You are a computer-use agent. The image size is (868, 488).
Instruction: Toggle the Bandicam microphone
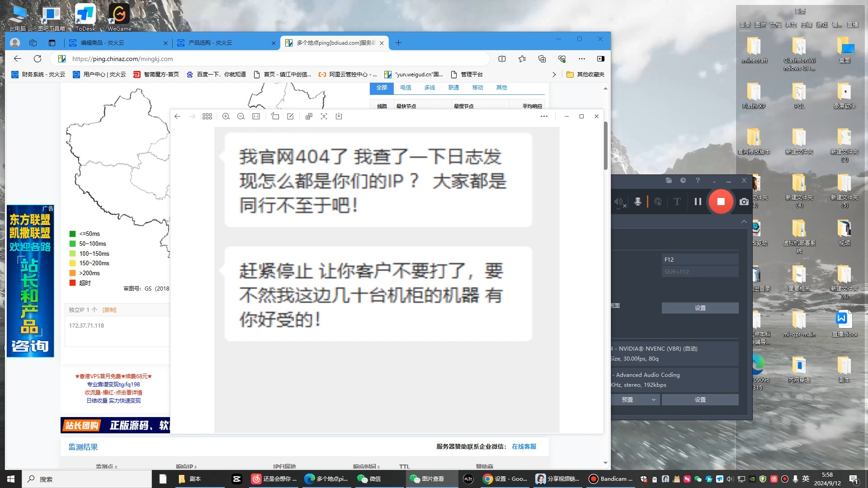[x=637, y=202]
